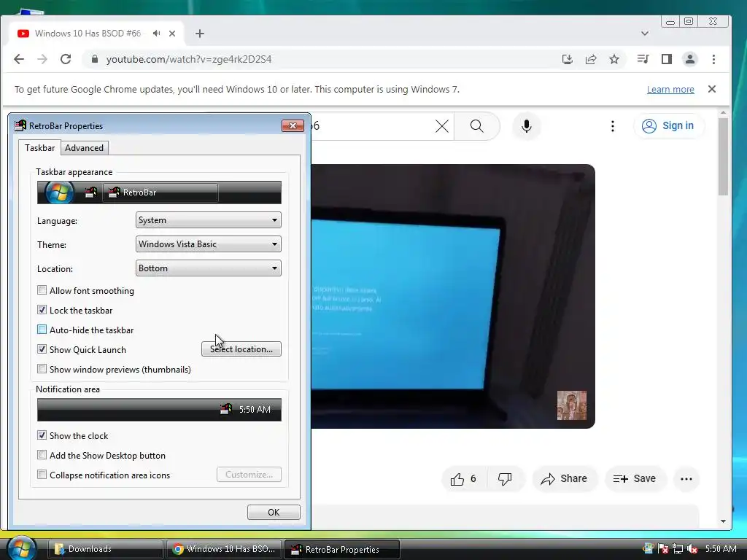Open the Language dropdown
The height and width of the screenshot is (560, 747).
208,220
